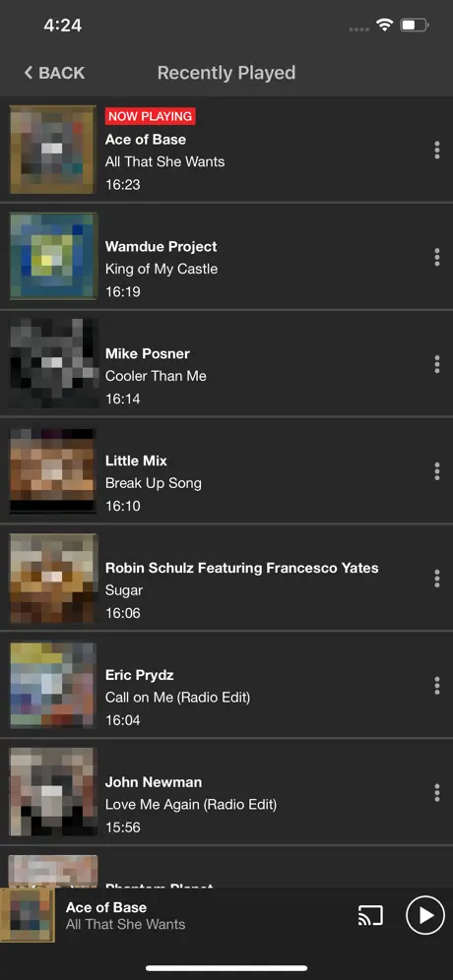The image size is (453, 980).
Task: Open mini player album art thumbnail
Action: coord(28,916)
